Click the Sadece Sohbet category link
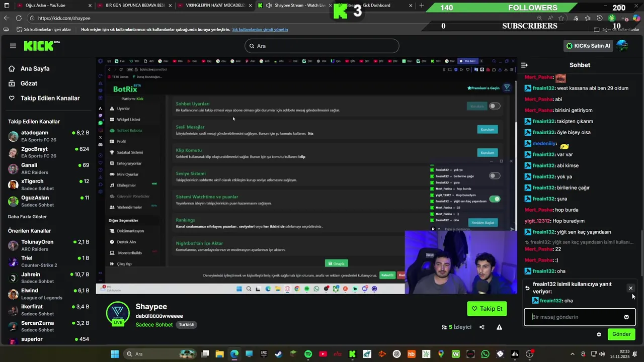This screenshot has height=362, width=644. point(154,325)
